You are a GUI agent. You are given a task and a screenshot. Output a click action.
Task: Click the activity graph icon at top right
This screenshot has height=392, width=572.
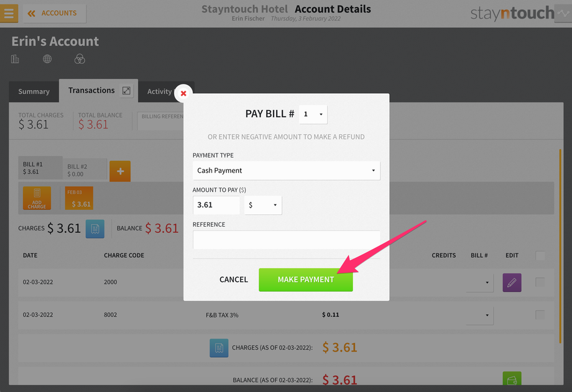[564, 14]
